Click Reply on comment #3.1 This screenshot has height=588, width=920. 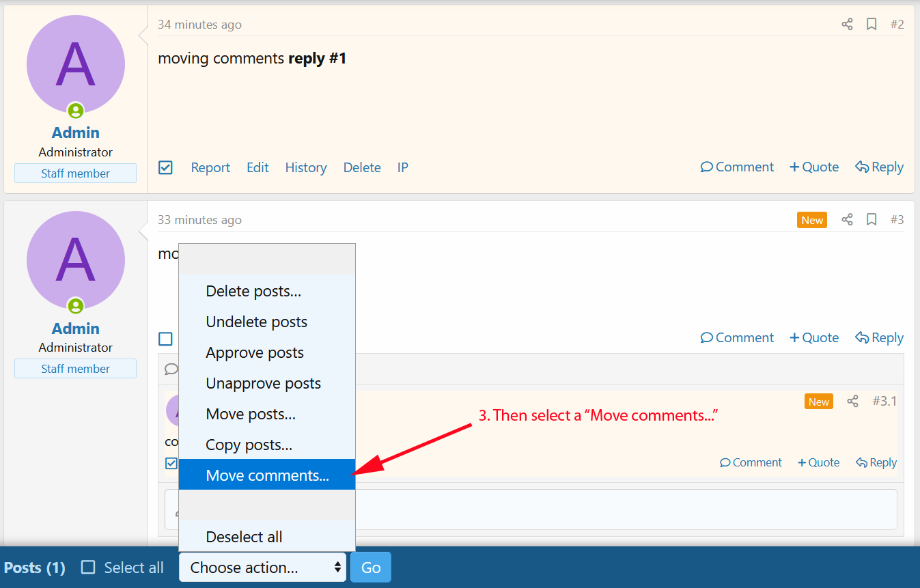(876, 463)
